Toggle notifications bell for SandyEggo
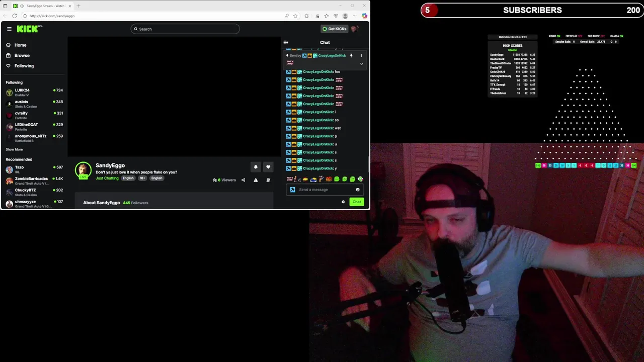 [256, 167]
